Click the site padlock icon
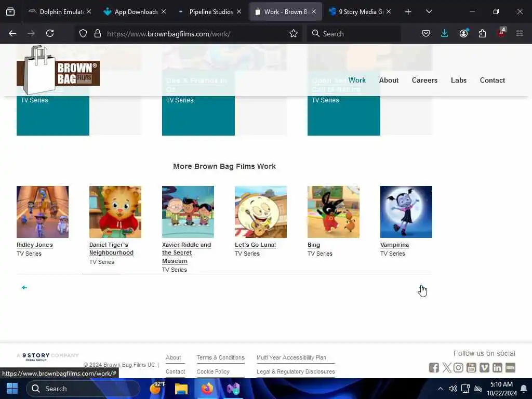The width and height of the screenshot is (532, 399). [98, 33]
